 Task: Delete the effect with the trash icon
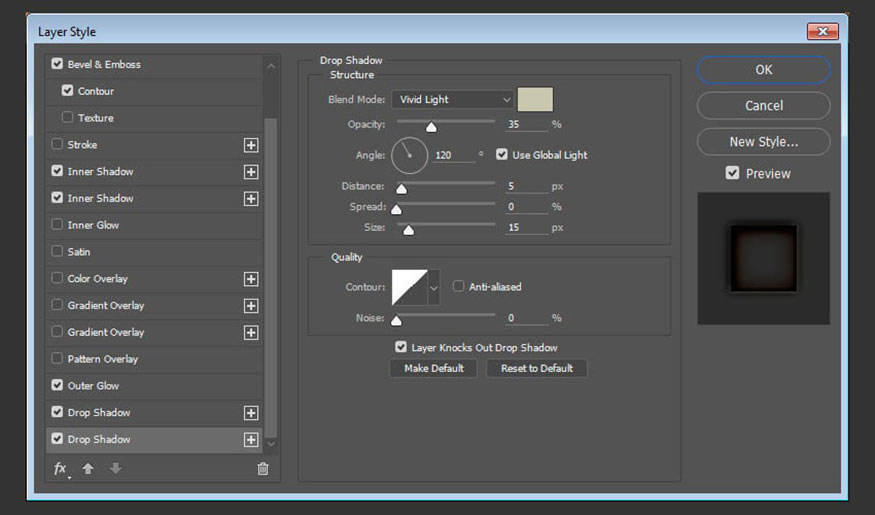[x=263, y=469]
